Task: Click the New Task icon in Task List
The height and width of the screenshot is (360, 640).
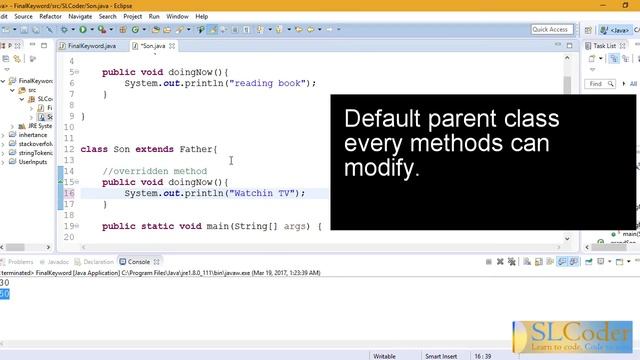Action: click(592, 59)
